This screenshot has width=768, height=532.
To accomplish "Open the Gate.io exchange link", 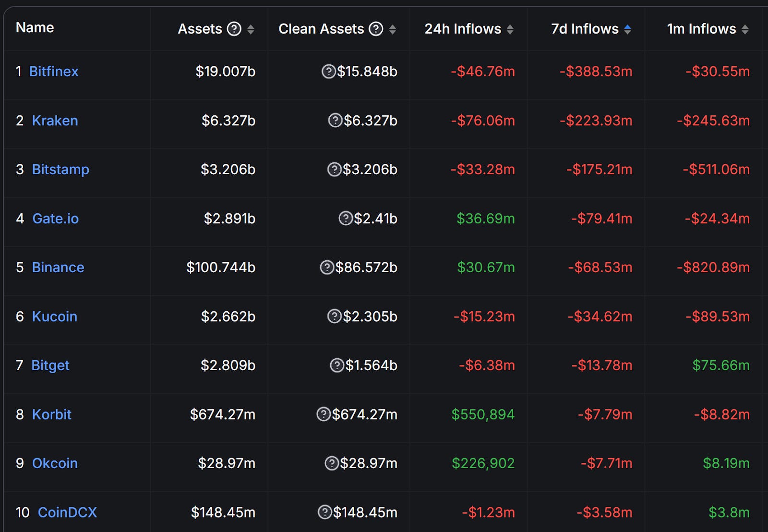I will click(x=56, y=218).
